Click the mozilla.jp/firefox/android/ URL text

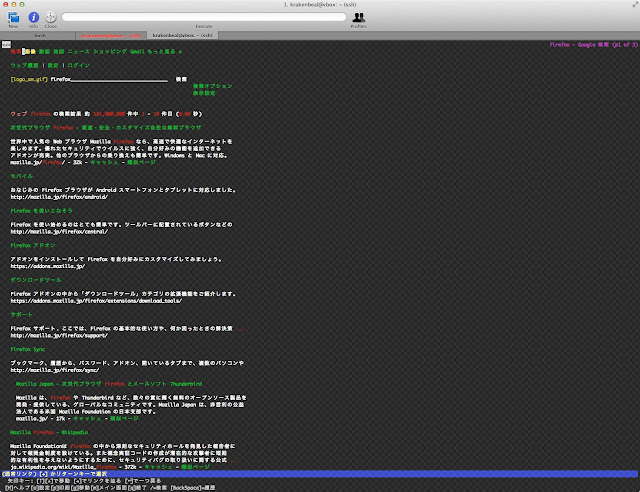point(59,197)
